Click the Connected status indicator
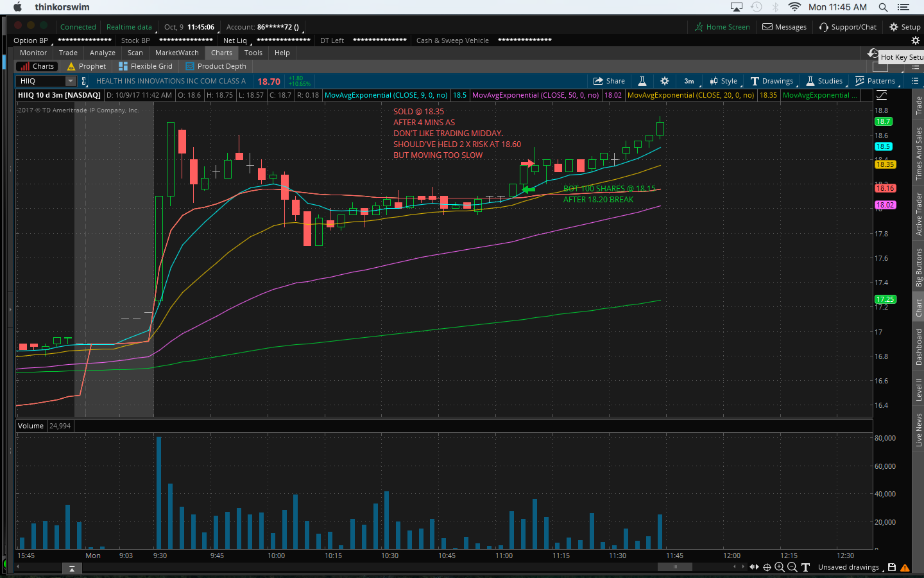 78,27
